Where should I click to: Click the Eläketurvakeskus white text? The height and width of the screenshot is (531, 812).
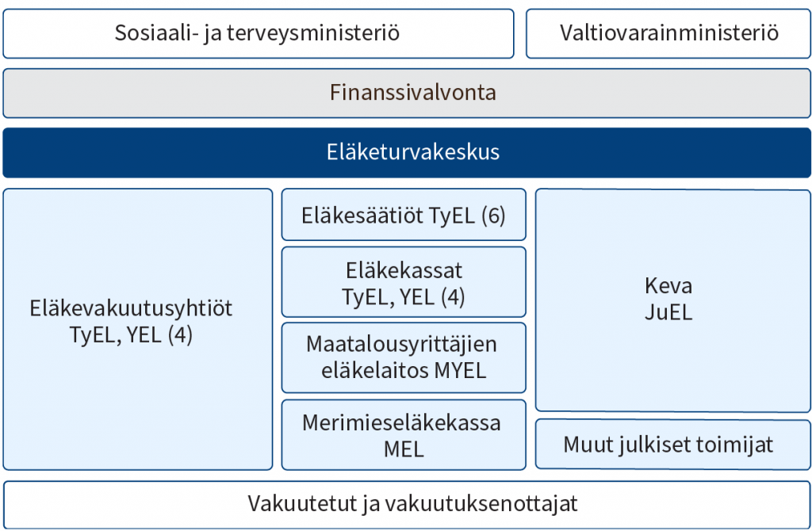pyautogui.click(x=412, y=152)
